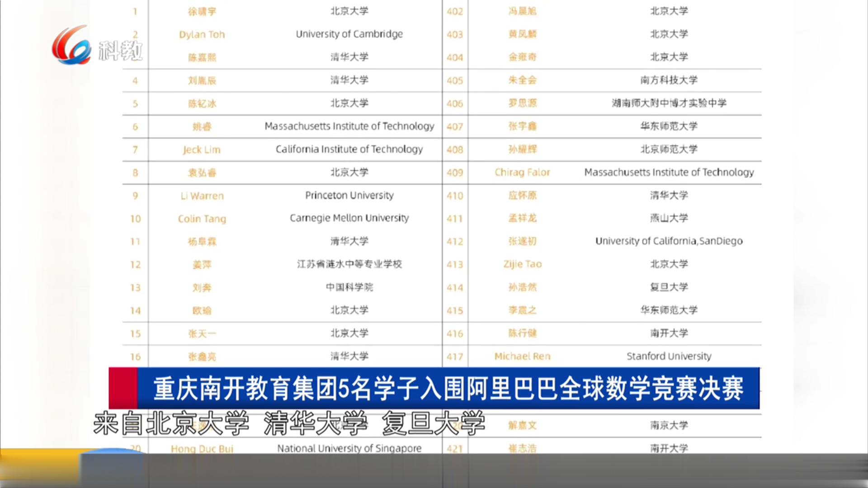Select Colin Tang name entry
The height and width of the screenshot is (488, 868).
(x=202, y=219)
